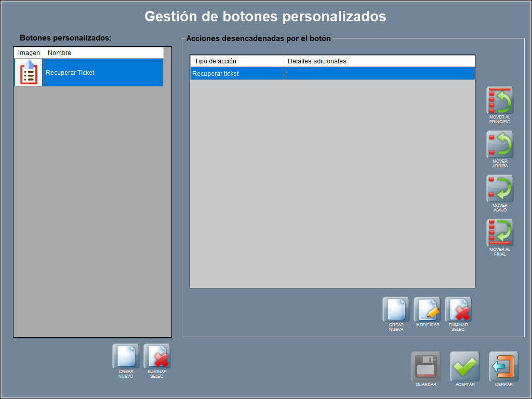532x399 pixels.
Task: Select the Recuperar ticket action row
Action: [x=332, y=74]
